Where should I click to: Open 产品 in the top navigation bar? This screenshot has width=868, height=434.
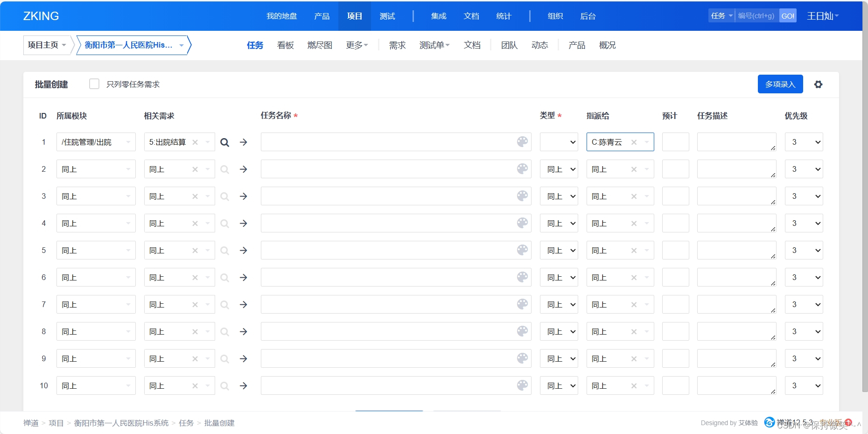tap(322, 16)
